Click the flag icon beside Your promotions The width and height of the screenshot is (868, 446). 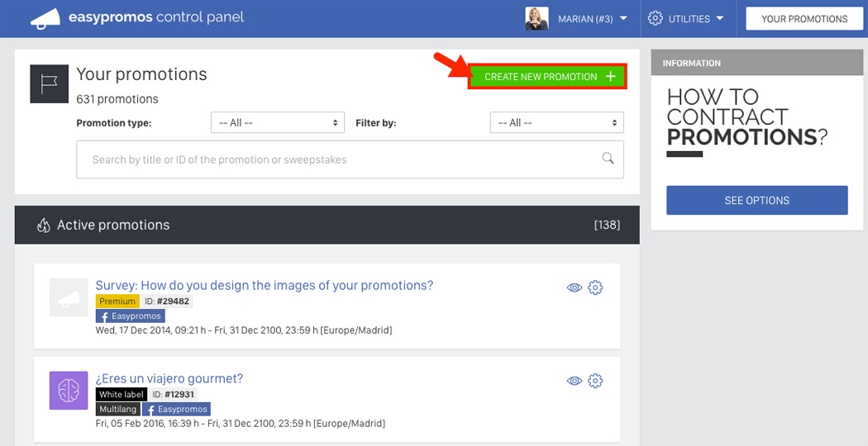click(50, 83)
